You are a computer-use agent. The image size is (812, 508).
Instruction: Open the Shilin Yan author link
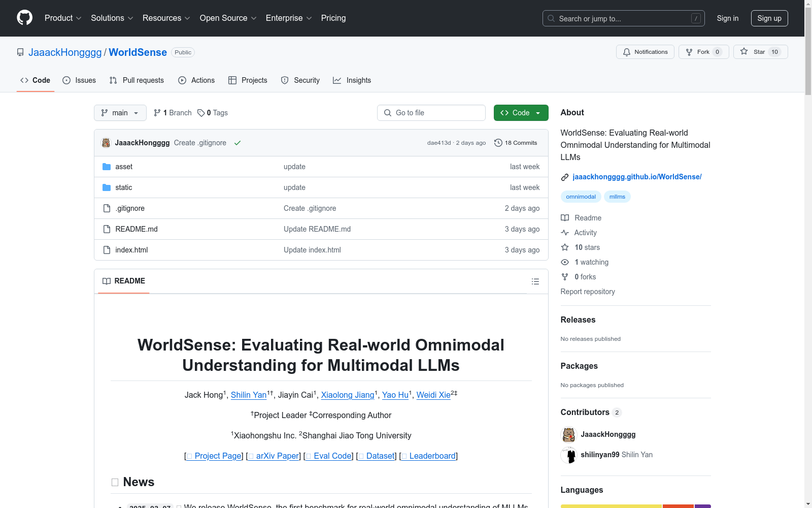(249, 395)
